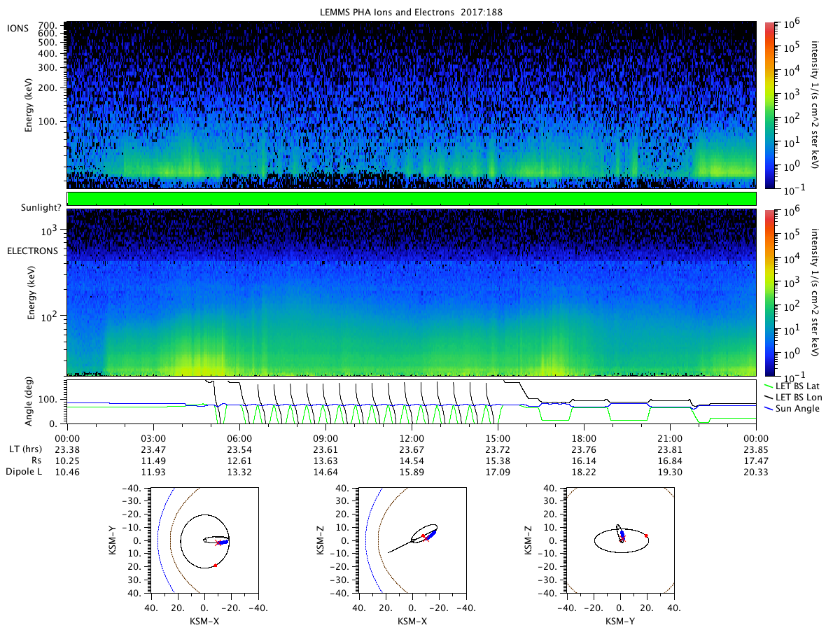
Task: Click the KSM-Y versus KSM-Z orbit plot
Action: tap(619, 540)
